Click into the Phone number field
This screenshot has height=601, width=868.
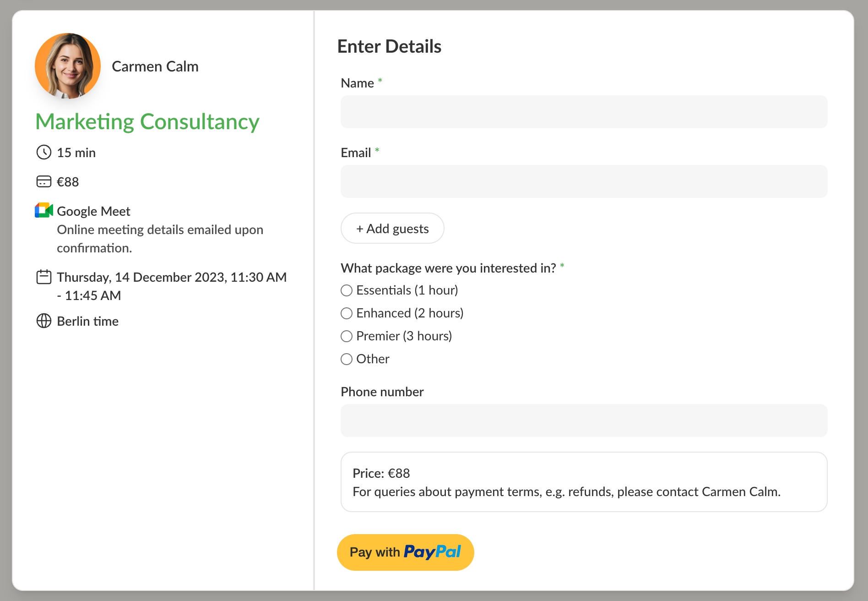click(584, 421)
